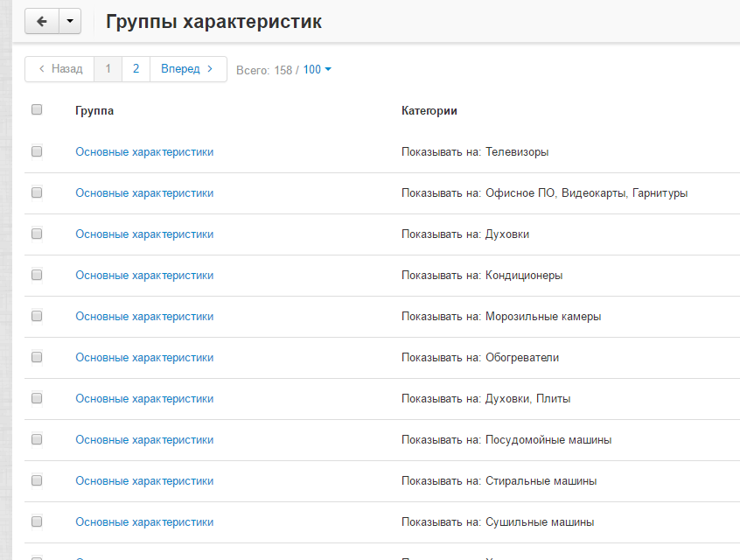Check the box for Телевизоры row
The width and height of the screenshot is (740, 560).
pos(37,151)
